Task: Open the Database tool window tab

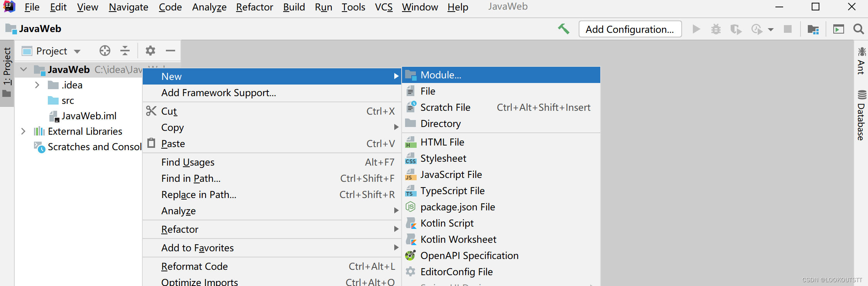Action: (x=861, y=115)
